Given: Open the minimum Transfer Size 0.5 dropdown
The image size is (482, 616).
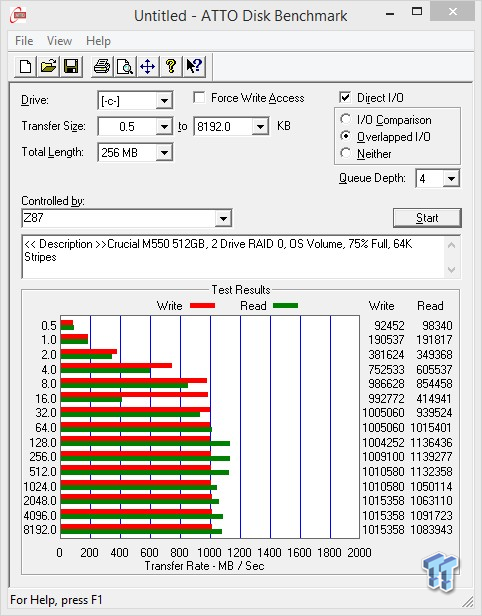Looking at the screenshot, I should pyautogui.click(x=164, y=126).
